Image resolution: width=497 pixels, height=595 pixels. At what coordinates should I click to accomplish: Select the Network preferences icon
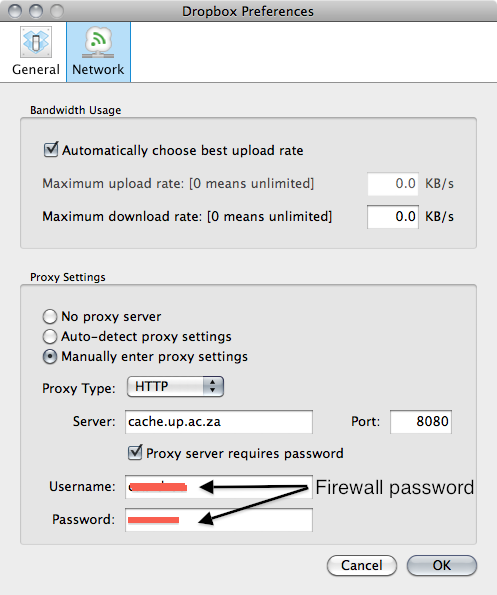coord(98,42)
